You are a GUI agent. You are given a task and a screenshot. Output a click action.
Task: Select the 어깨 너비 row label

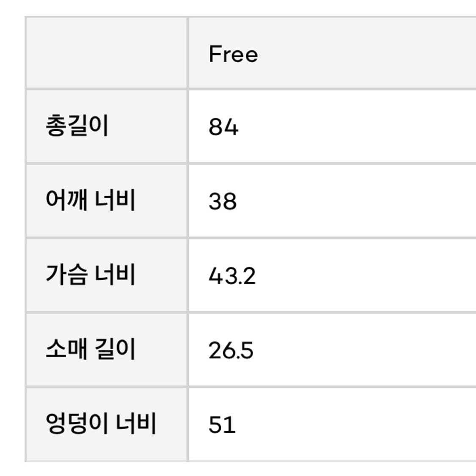90,201
